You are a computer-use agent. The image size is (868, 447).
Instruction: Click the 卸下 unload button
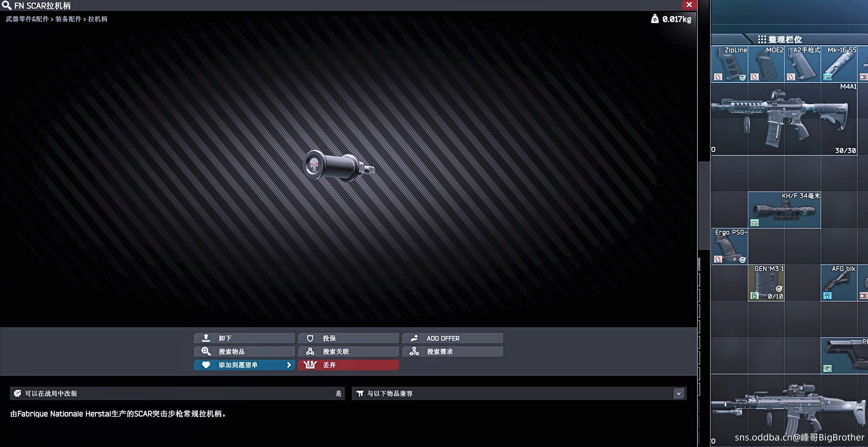(244, 338)
